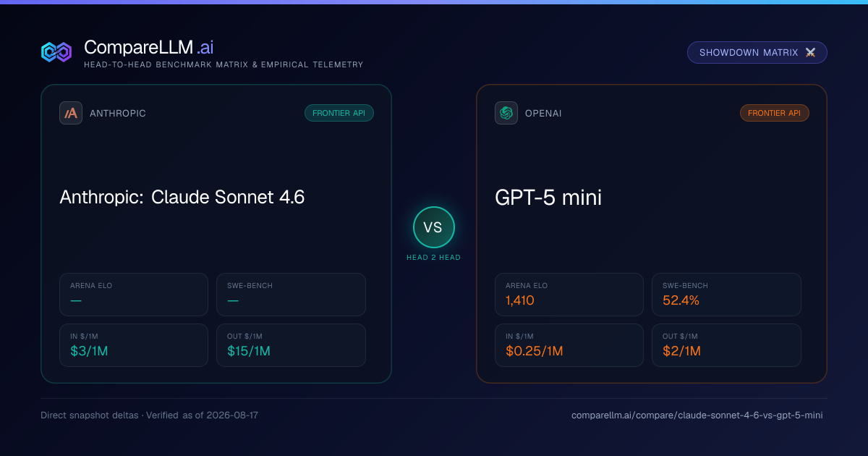The width and height of the screenshot is (868, 456).
Task: Click the CompareLLM.ai site title
Action: [148, 47]
